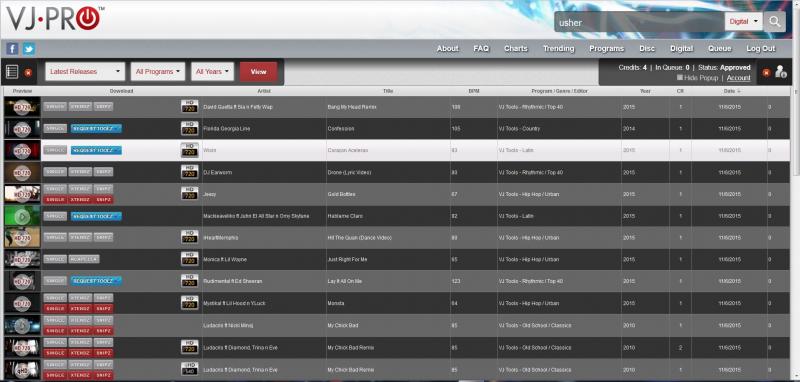Click the list view icon beside filters
800x382 pixels.
(x=12, y=72)
